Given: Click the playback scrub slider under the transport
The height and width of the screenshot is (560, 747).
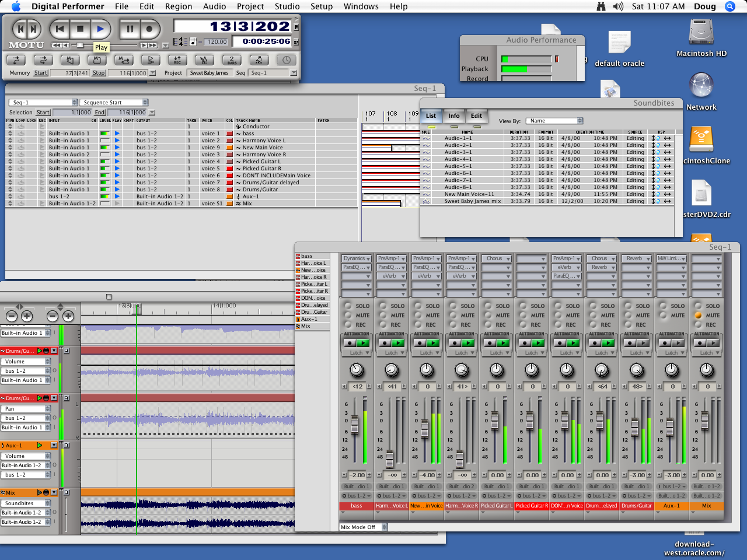Looking at the screenshot, I should coord(81,45).
